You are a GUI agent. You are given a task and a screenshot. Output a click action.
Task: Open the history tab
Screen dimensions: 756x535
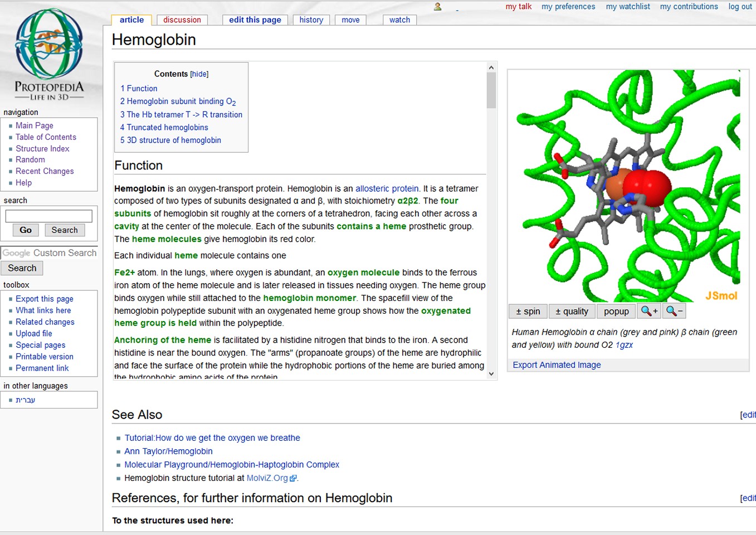311,20
